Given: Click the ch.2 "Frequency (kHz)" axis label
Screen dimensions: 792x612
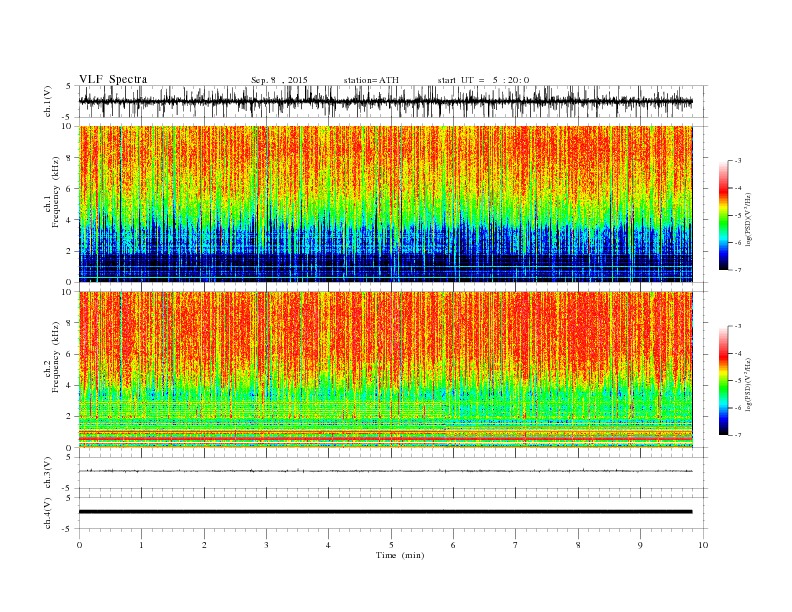Looking at the screenshot, I should coord(56,357).
